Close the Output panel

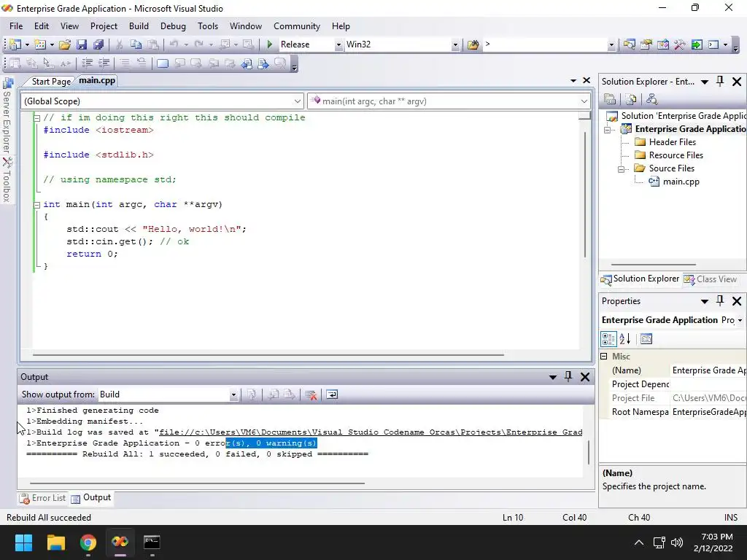pos(585,377)
